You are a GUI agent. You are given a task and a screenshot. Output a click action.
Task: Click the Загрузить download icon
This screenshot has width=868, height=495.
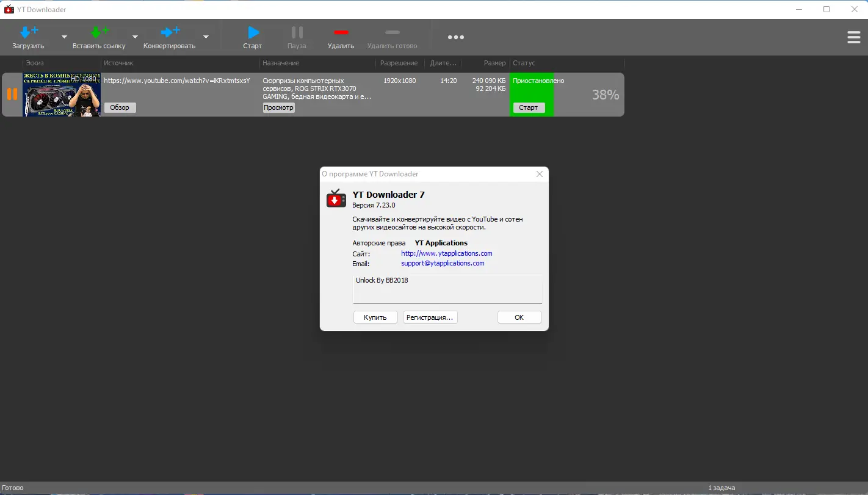27,29
